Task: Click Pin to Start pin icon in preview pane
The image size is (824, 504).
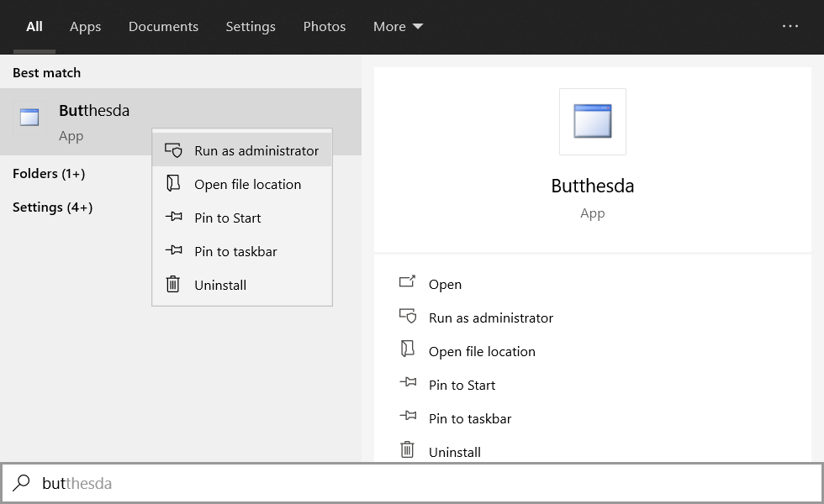Action: click(408, 382)
